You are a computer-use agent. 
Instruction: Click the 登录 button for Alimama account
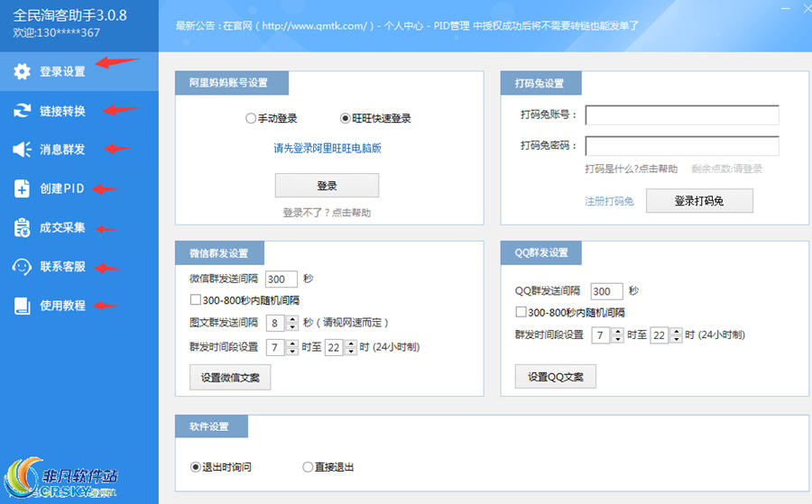(x=327, y=185)
